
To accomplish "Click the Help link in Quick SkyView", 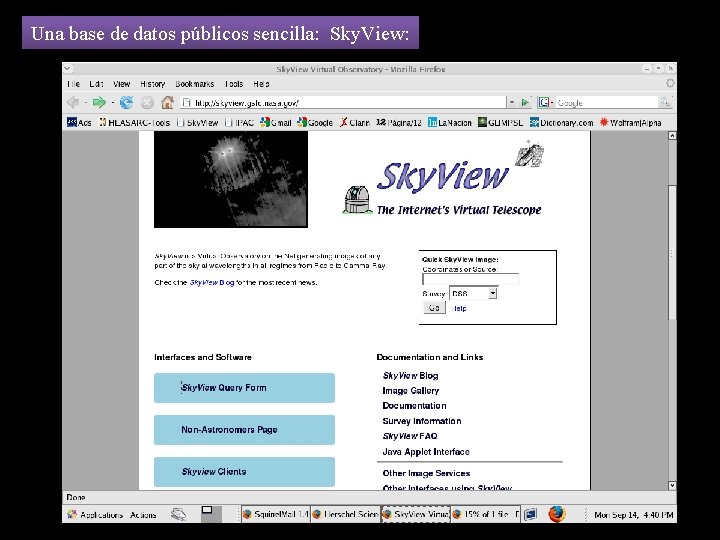I will coord(459,309).
